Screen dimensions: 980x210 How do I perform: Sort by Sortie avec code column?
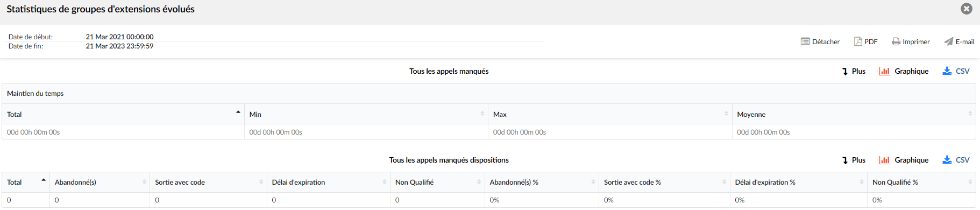[209, 182]
